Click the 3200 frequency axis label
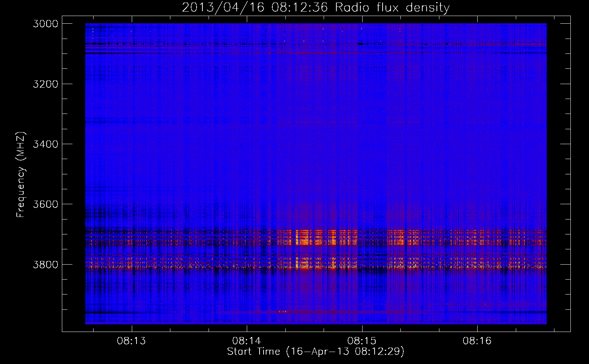Screen dimensions: 589x364 click(x=46, y=84)
